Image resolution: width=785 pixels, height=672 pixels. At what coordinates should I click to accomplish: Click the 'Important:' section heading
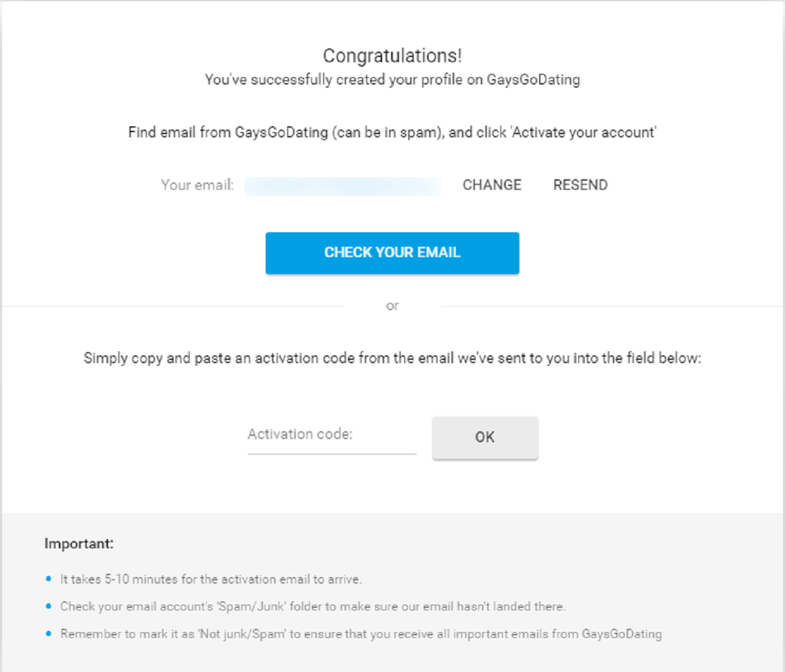[x=78, y=544]
